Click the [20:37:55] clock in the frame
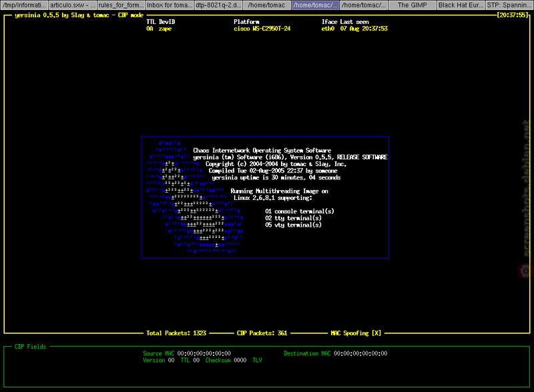This screenshot has height=392, width=534. point(512,15)
